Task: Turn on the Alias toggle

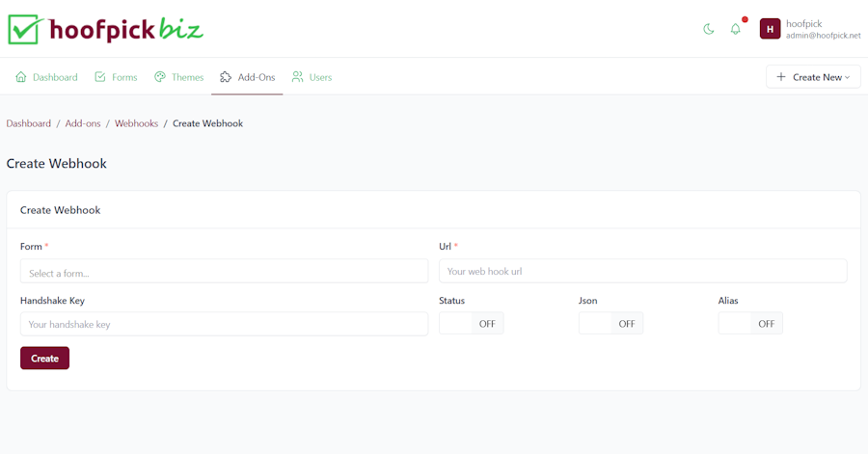Action: 750,324
